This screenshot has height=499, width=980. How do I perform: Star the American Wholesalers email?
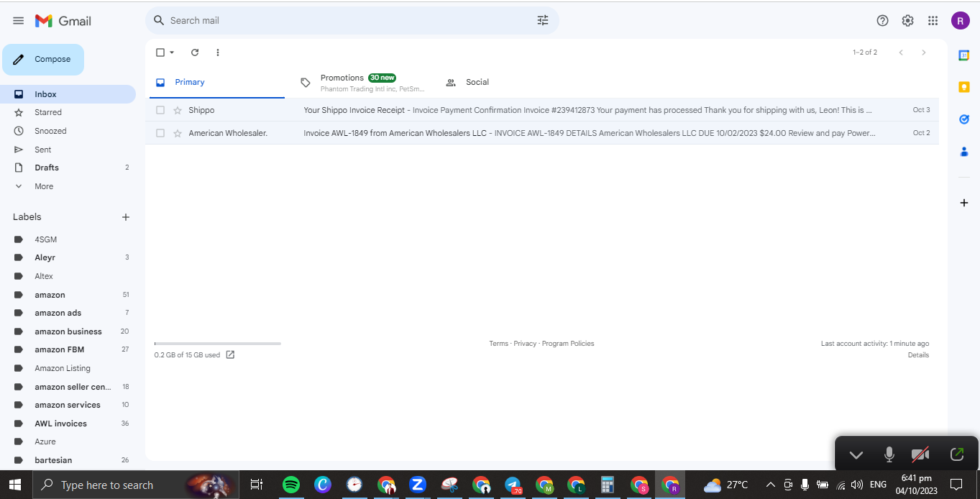coord(178,133)
